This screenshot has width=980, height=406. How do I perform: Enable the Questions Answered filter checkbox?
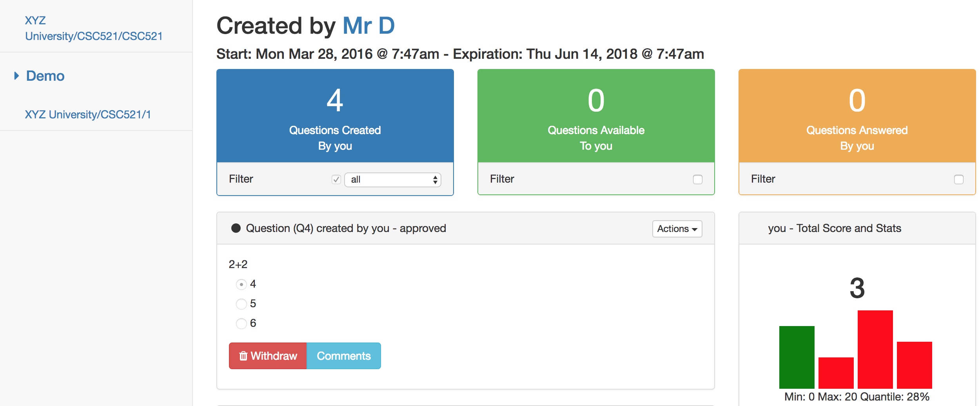pyautogui.click(x=958, y=179)
